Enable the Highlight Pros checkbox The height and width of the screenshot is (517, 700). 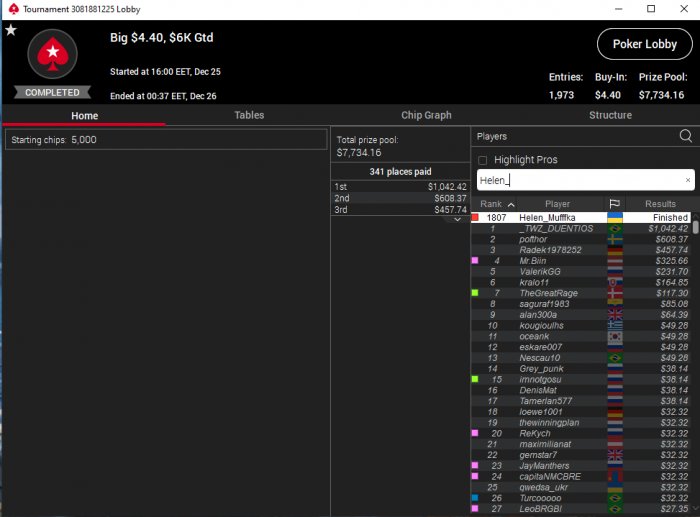482,160
